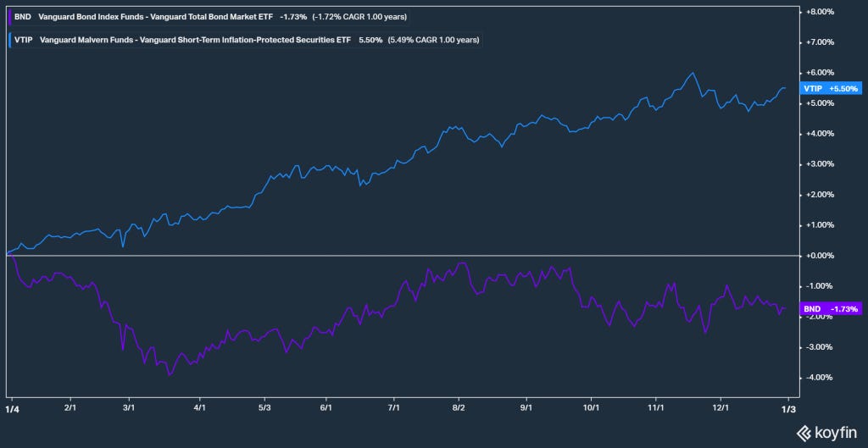This screenshot has height=448, width=868.
Task: Click the 11/1 date label
Action: (x=656, y=407)
